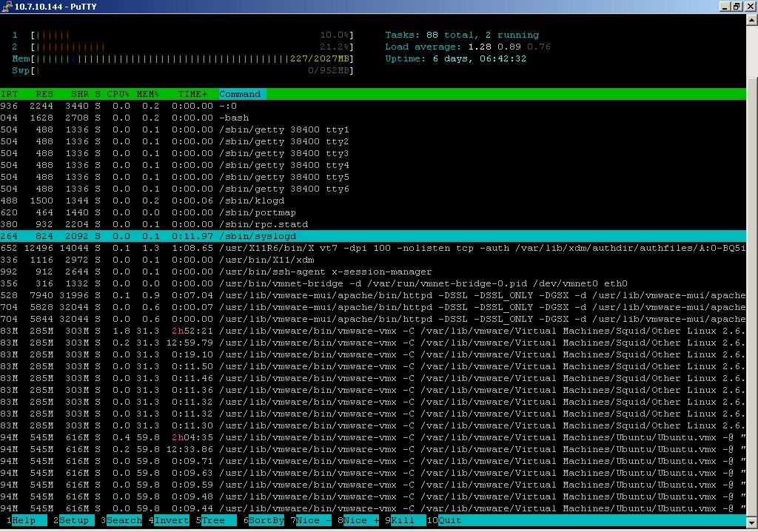Sort by the TIME+ column header

coord(192,94)
